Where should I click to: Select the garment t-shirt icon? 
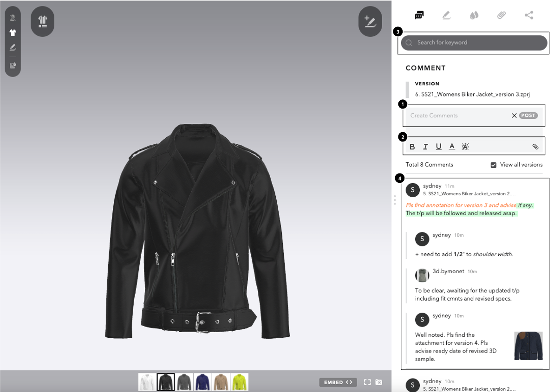(x=13, y=32)
